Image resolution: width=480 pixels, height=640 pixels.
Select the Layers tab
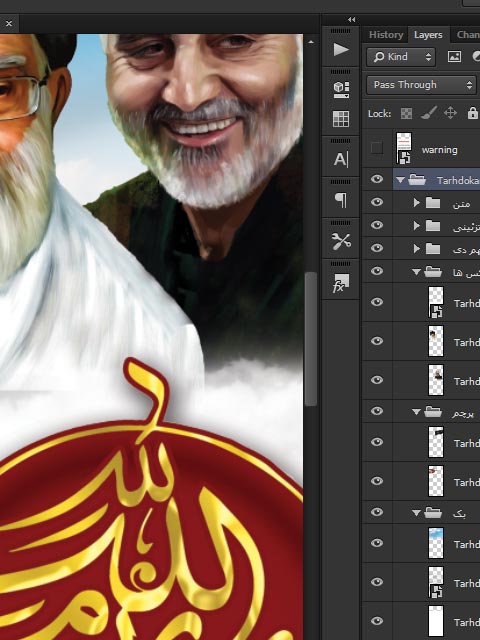428,35
